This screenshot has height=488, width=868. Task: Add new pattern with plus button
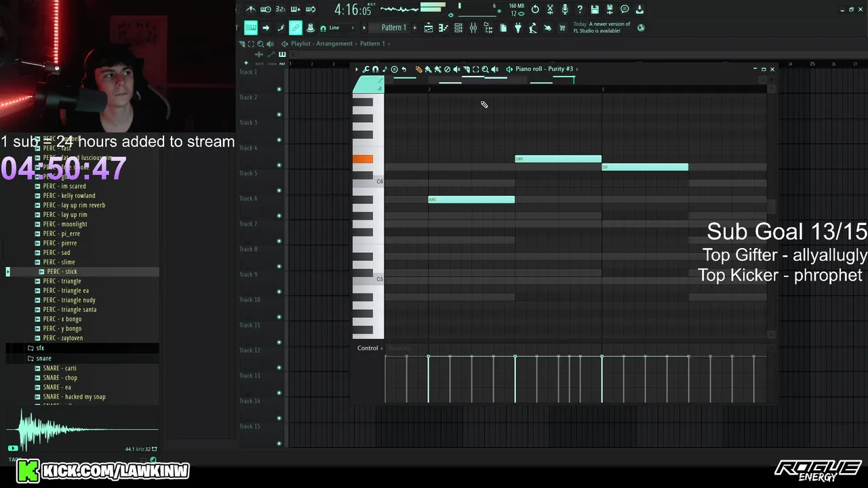pos(414,28)
